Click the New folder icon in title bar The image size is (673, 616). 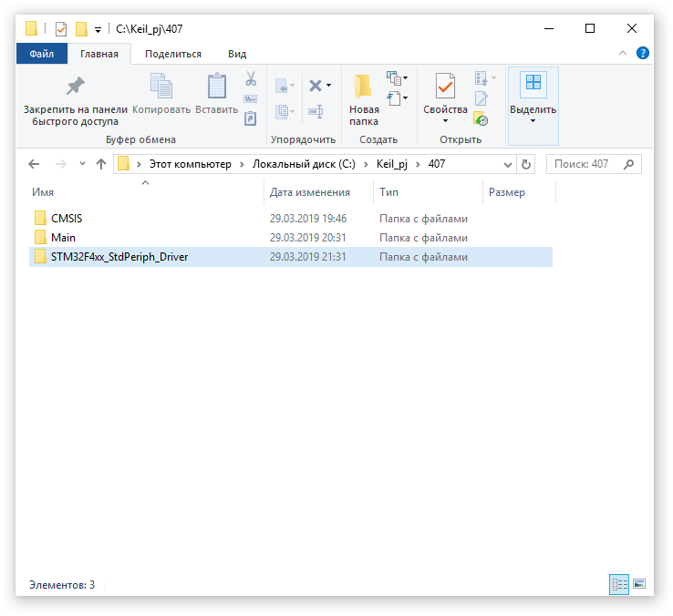click(81, 29)
